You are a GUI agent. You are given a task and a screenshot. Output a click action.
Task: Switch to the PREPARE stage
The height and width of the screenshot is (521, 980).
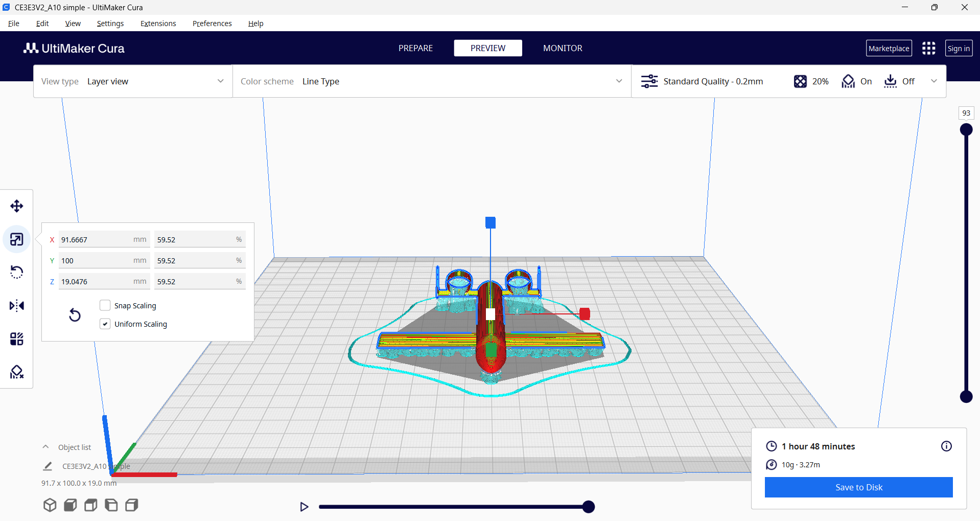[x=415, y=48]
